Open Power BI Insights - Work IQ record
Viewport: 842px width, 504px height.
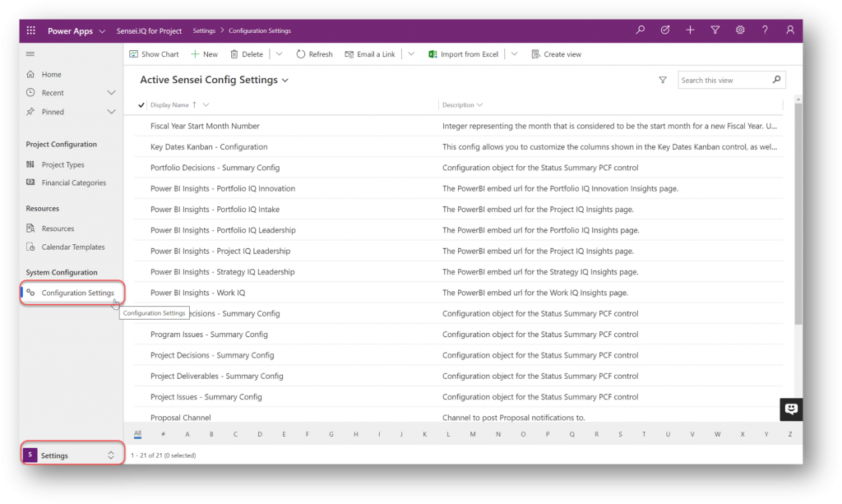pos(197,293)
